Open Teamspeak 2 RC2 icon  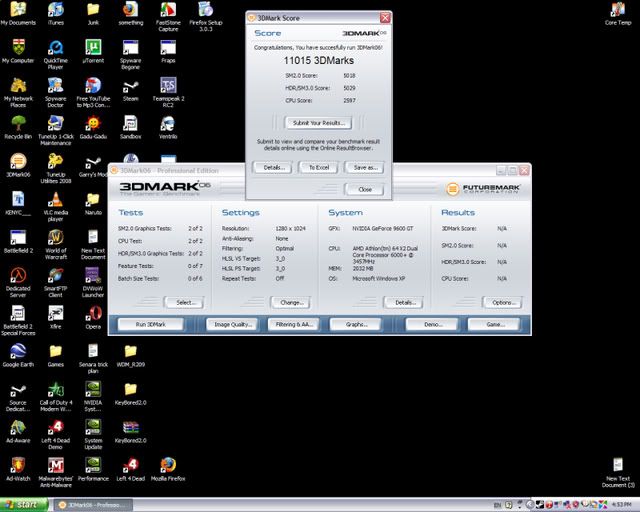168,92
